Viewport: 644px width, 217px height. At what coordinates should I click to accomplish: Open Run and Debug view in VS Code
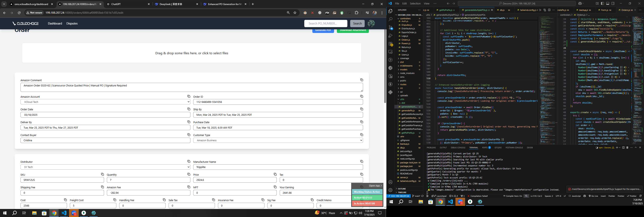click(x=390, y=35)
